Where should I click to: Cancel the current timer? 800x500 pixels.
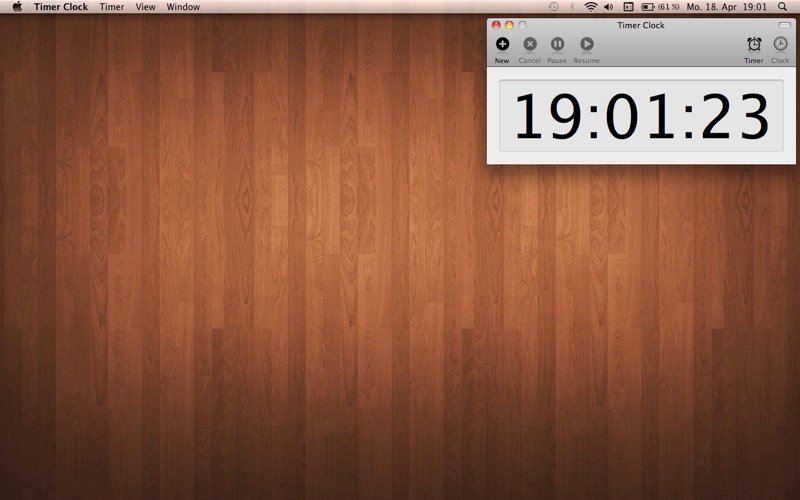530,44
